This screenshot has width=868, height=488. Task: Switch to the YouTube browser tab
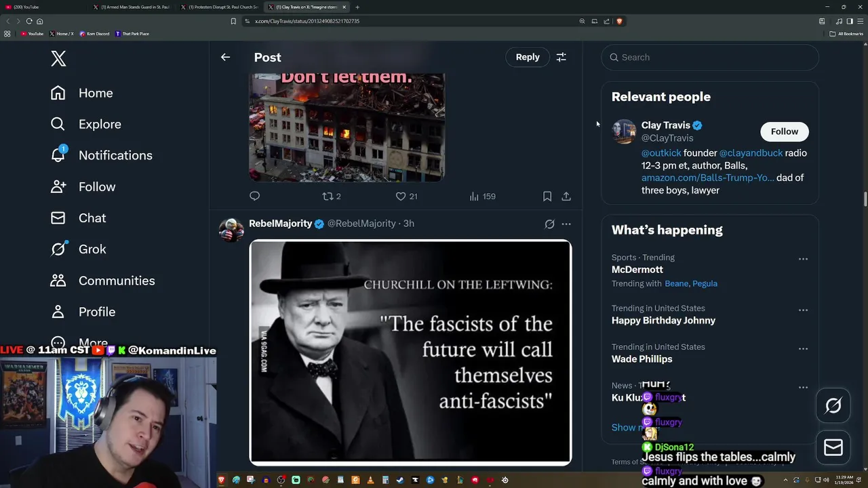click(x=44, y=7)
